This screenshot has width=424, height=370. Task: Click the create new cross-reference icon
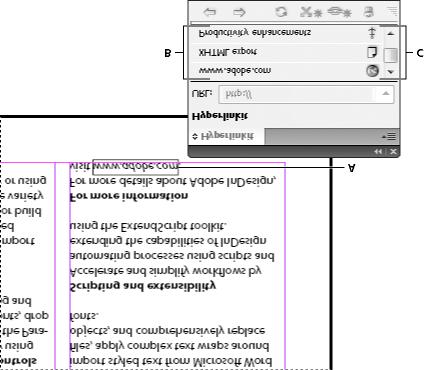310,12
